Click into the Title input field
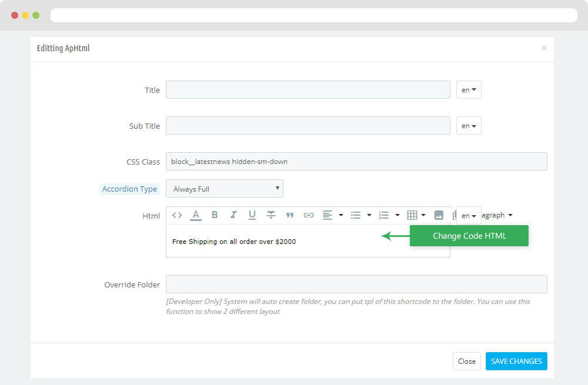 308,90
